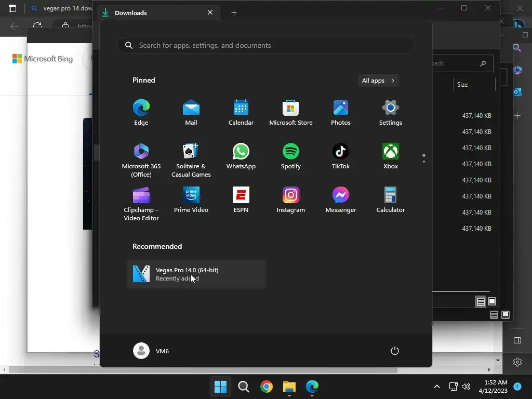
Task: Open Google Chrome from taskbar
Action: pos(267,387)
